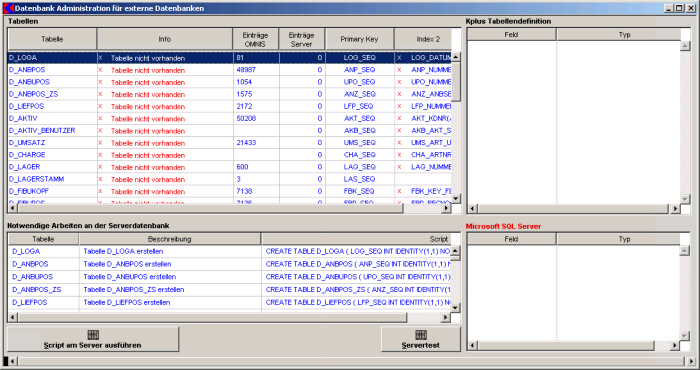
Task: Click down arrow of Notwendige Arbeiten scrollbar
Action: pyautogui.click(x=455, y=308)
